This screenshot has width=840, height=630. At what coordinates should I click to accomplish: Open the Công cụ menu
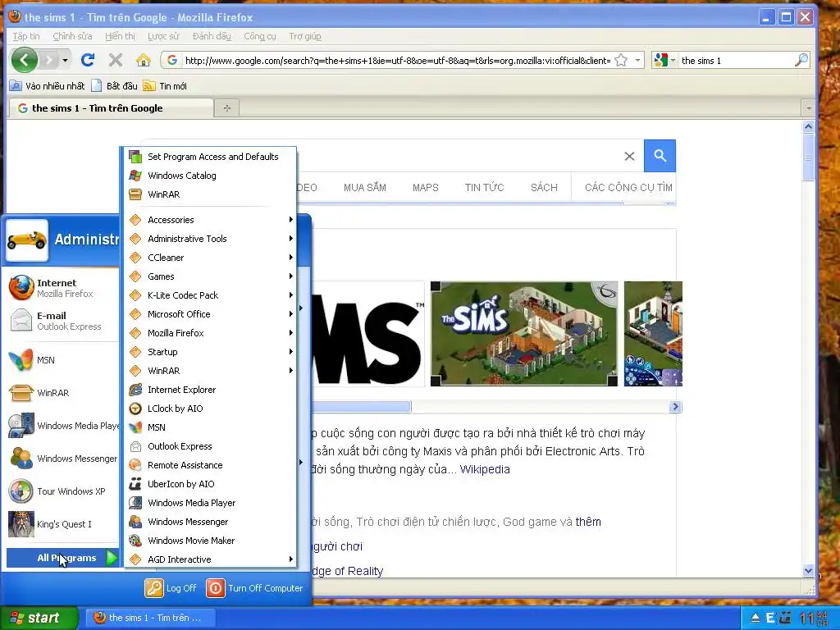tap(260, 36)
